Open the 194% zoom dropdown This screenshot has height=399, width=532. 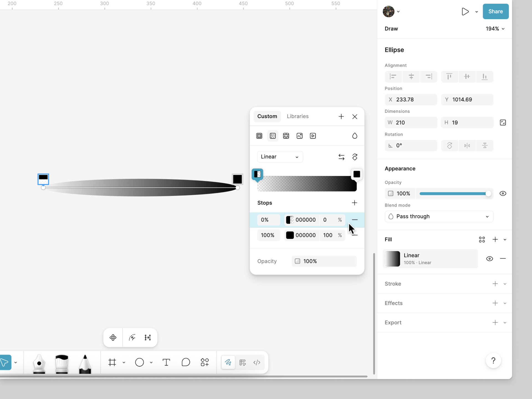(495, 29)
